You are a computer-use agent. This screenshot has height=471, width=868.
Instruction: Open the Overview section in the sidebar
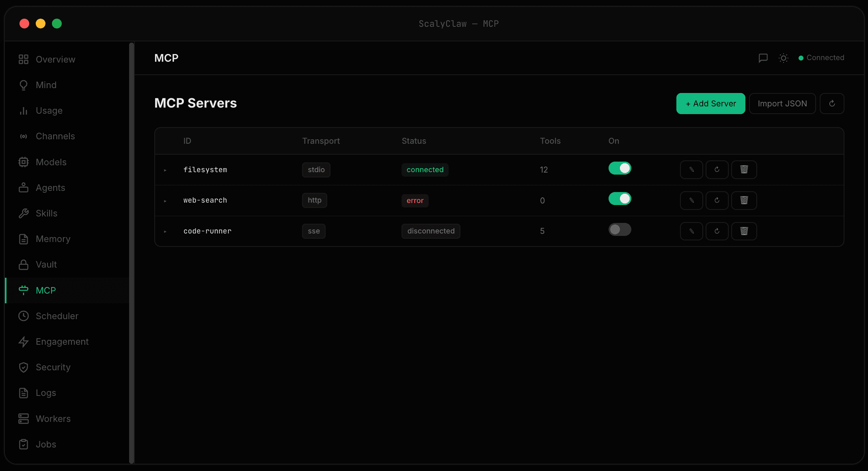tap(55, 59)
